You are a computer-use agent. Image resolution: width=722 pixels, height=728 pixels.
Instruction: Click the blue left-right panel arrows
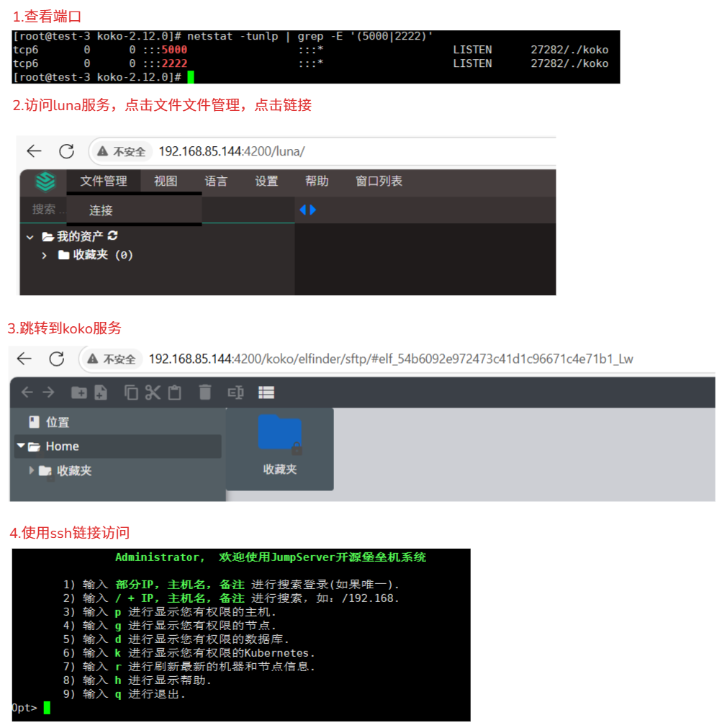pyautogui.click(x=307, y=210)
